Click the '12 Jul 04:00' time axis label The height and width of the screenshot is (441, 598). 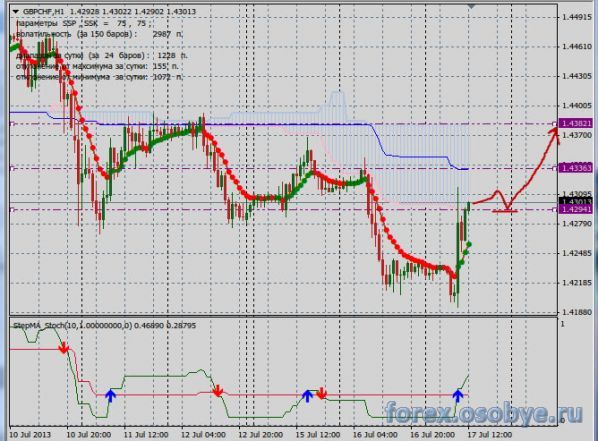click(203, 435)
